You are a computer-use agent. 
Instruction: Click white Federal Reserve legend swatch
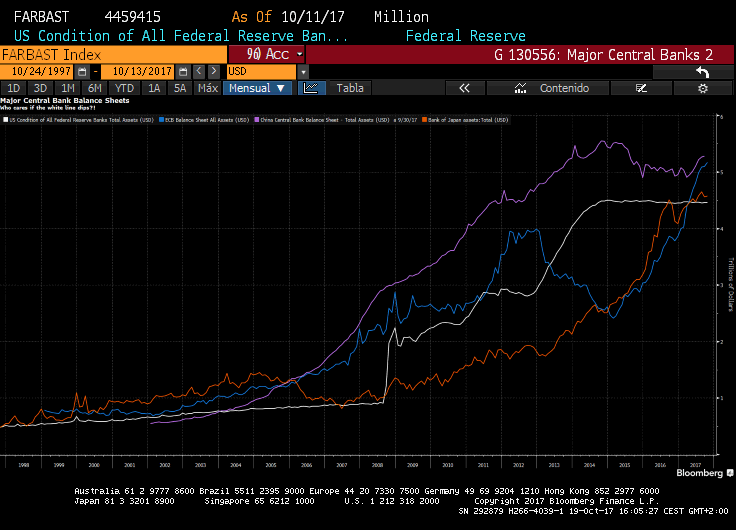(x=6, y=120)
